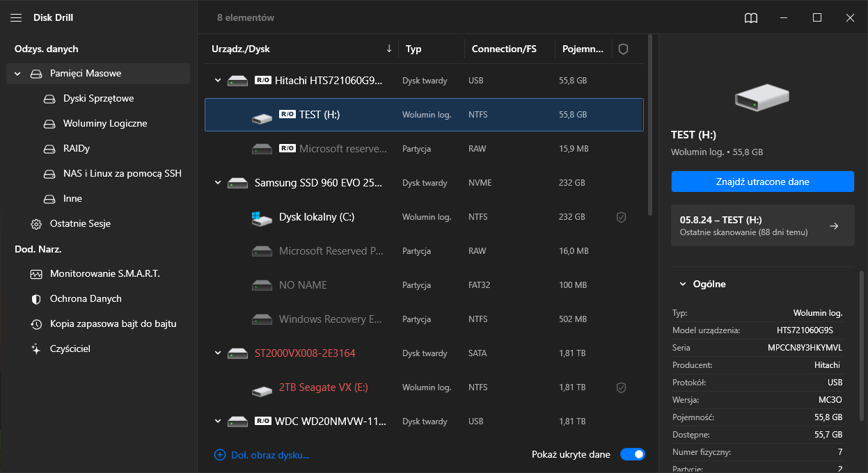
Task: Click the shield icon on 2TB Seagate row
Action: click(622, 387)
